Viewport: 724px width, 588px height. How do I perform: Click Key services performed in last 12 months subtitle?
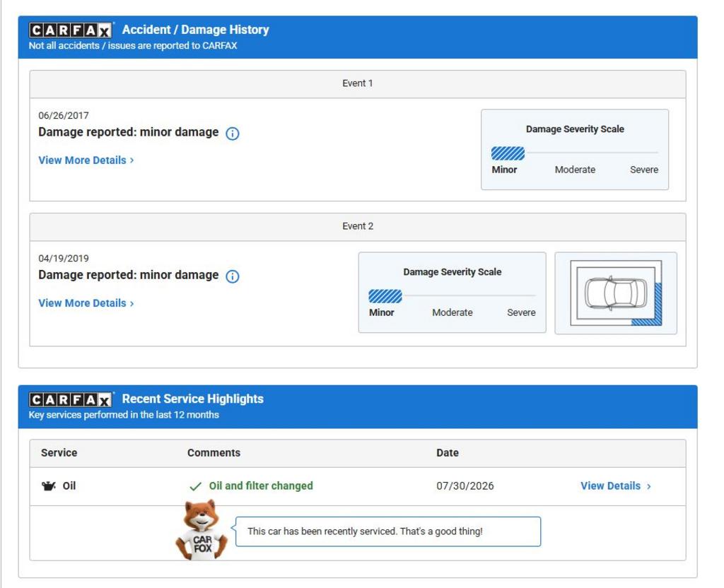(x=124, y=415)
